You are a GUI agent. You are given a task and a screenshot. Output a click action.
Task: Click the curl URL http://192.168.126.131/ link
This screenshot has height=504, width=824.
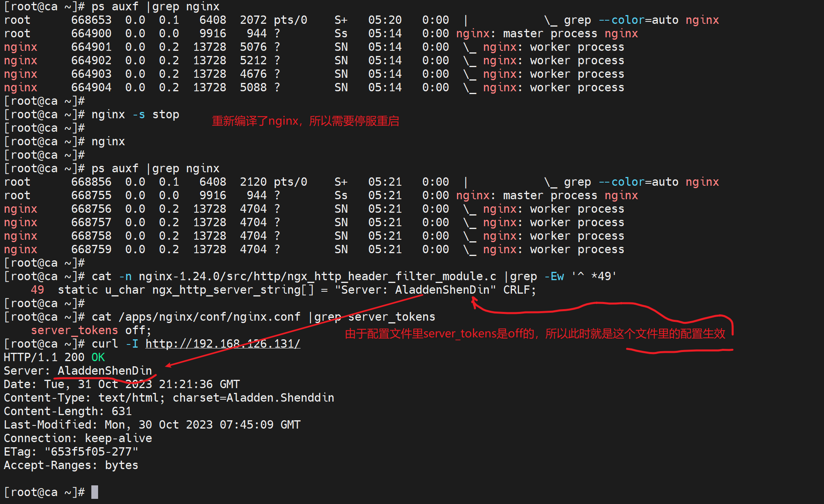pos(222,344)
